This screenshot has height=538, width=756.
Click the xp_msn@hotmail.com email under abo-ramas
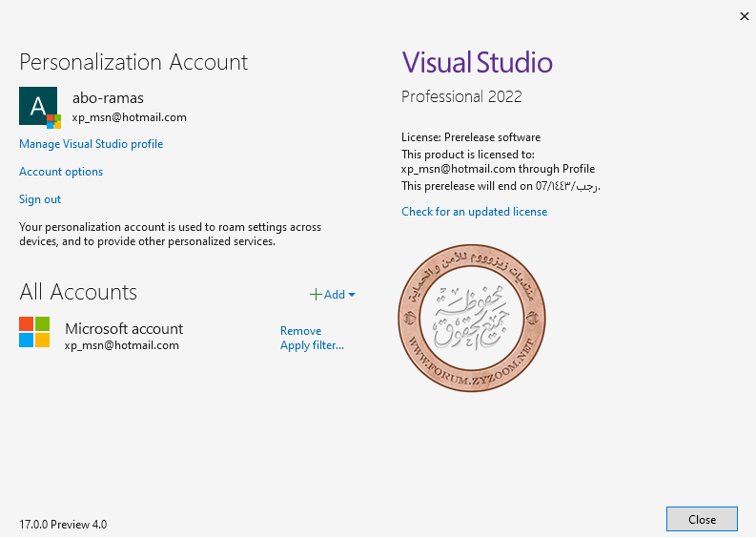(130, 117)
